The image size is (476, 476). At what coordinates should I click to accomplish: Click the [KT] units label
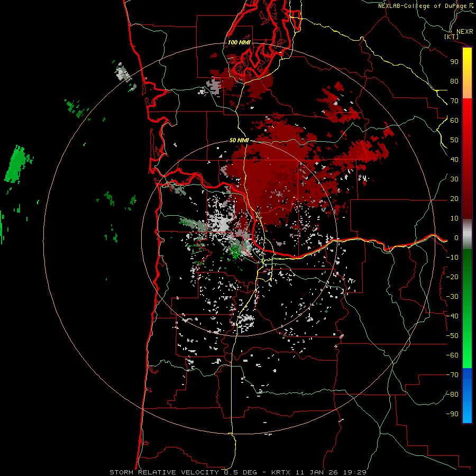point(452,36)
